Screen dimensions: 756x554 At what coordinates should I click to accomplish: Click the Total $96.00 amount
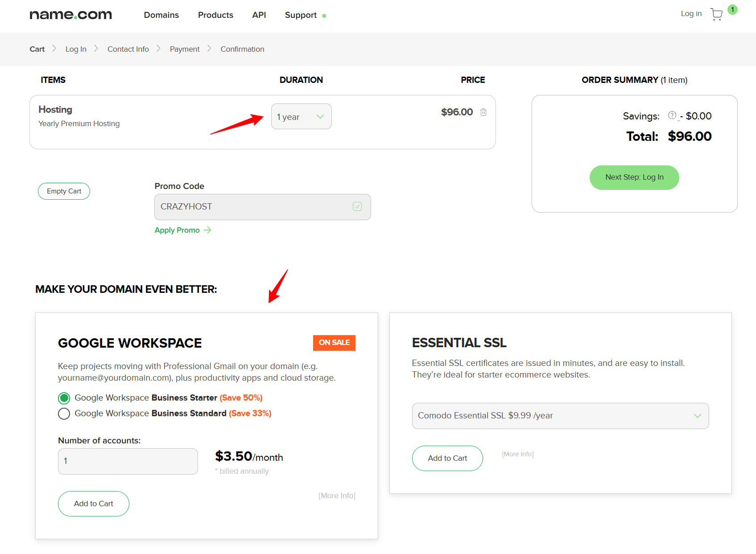[690, 136]
